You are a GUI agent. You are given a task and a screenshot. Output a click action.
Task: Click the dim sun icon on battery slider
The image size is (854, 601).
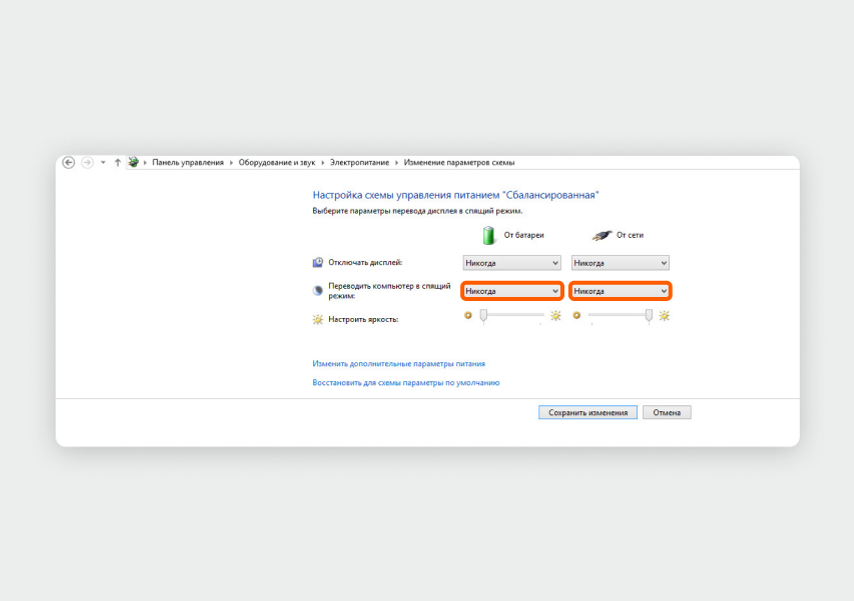pos(468,315)
